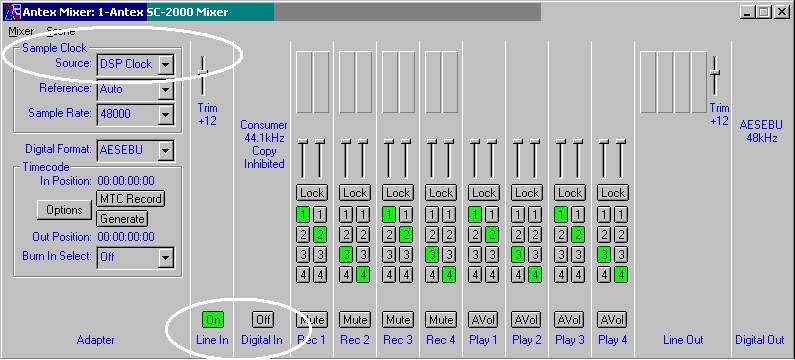Mute the Rec 3 channel

point(398,319)
